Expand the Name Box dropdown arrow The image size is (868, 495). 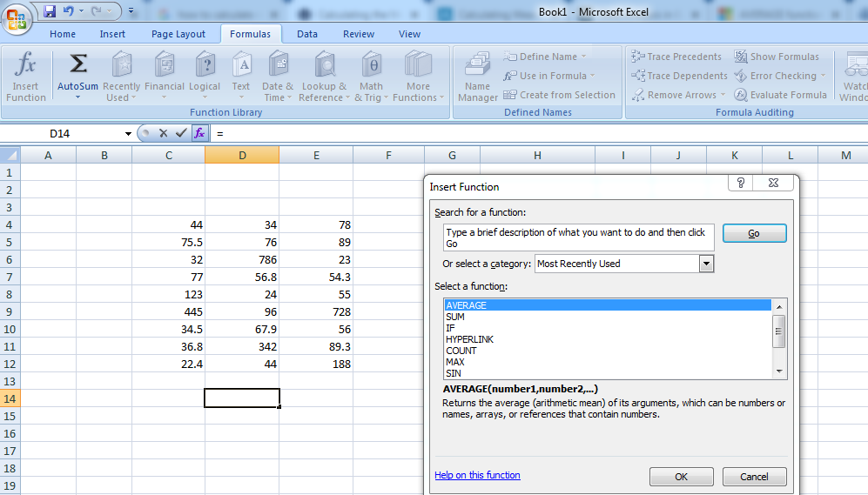tap(128, 134)
